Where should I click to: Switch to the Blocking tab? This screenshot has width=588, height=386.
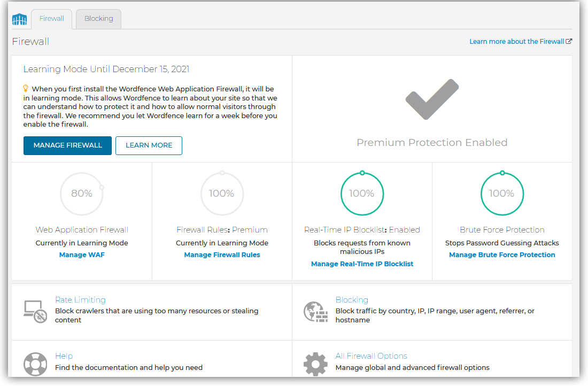99,19
